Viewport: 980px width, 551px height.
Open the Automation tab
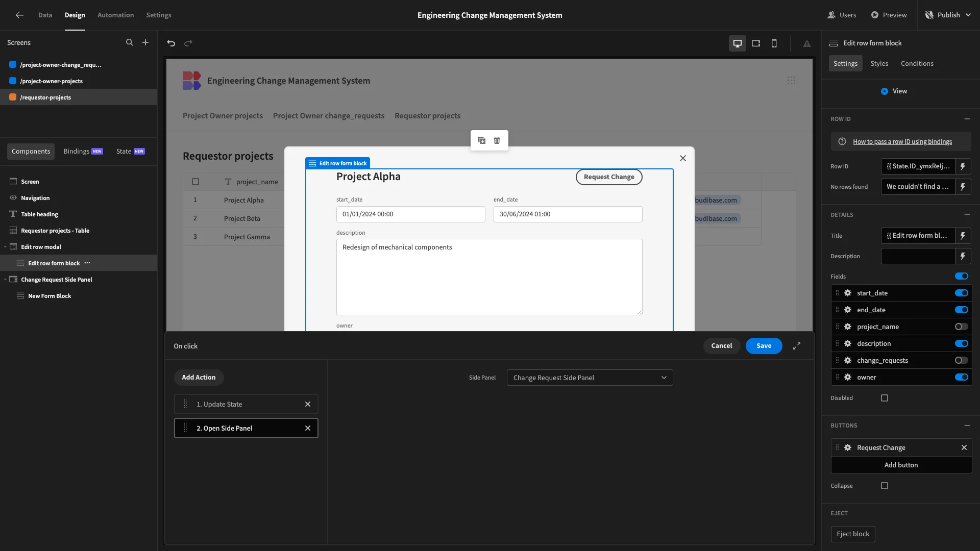click(x=115, y=15)
